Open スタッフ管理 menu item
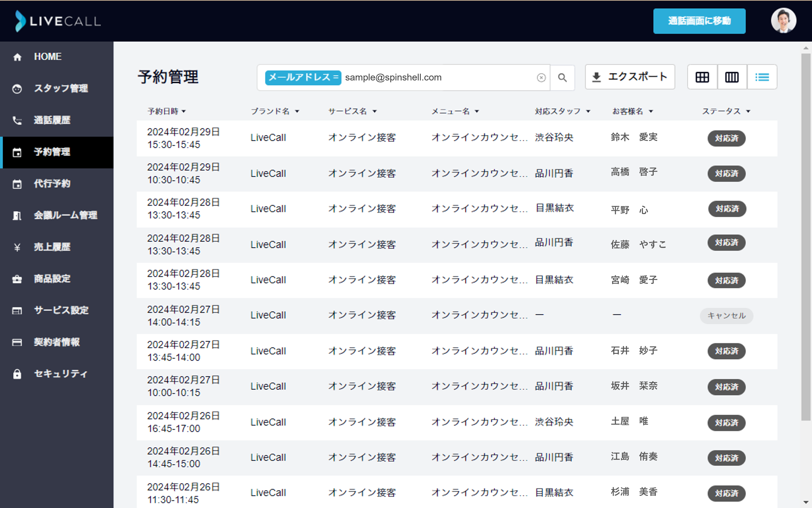The height and width of the screenshot is (508, 812). pyautogui.click(x=57, y=89)
